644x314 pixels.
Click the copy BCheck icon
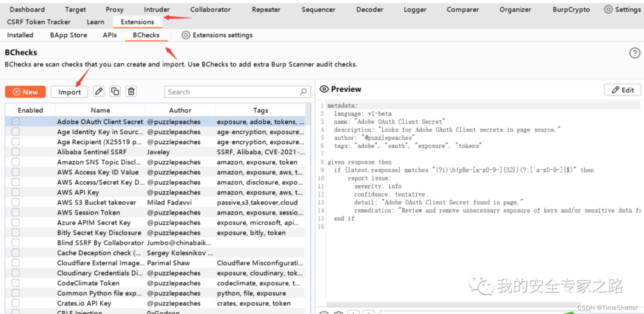click(115, 92)
